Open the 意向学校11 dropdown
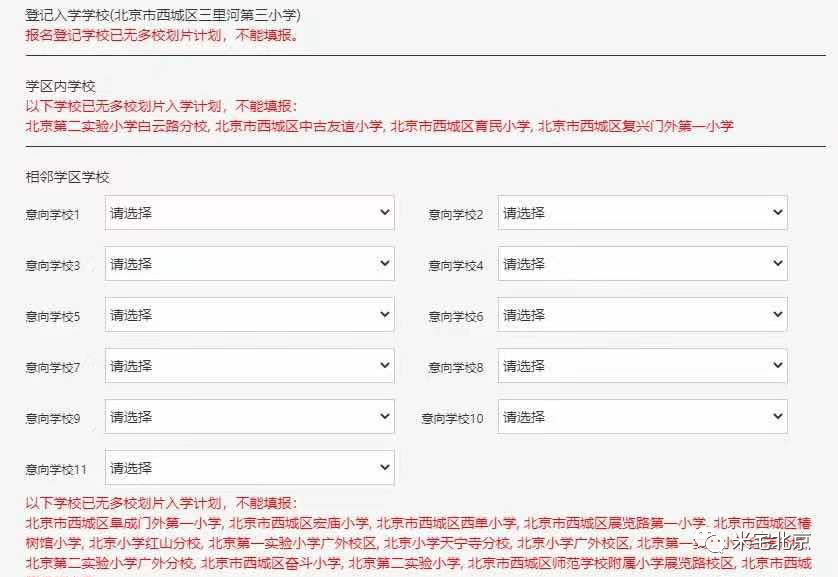The height and width of the screenshot is (577, 838). (x=250, y=467)
